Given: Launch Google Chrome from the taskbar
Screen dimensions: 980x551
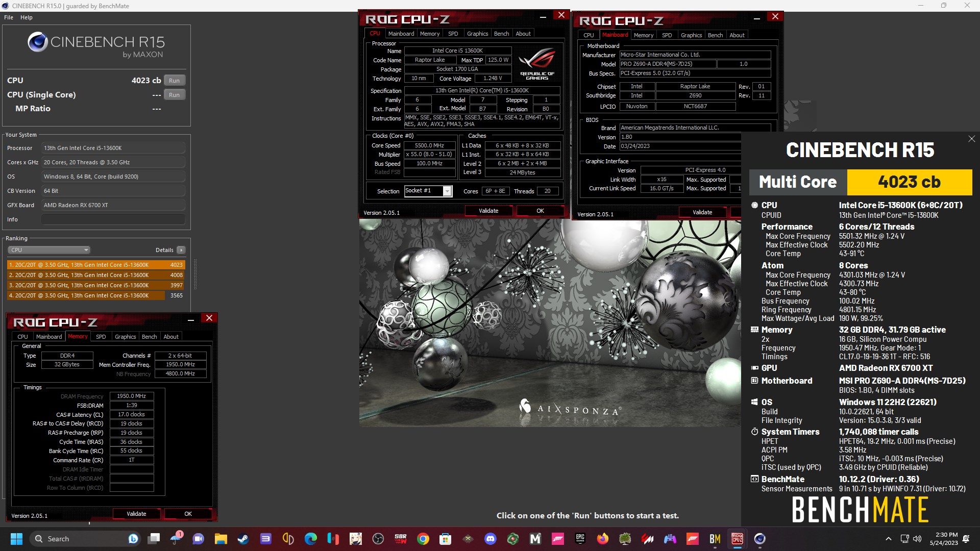Looking at the screenshot, I should coord(423,539).
